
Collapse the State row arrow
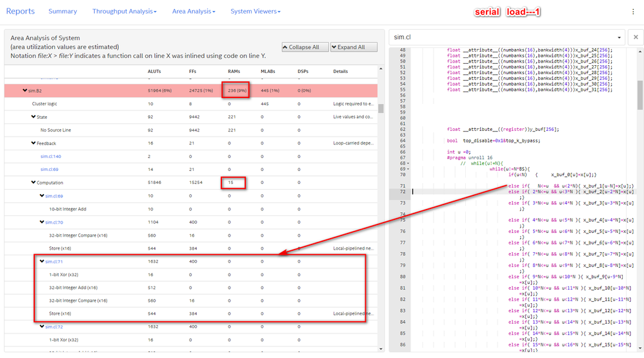34,117
